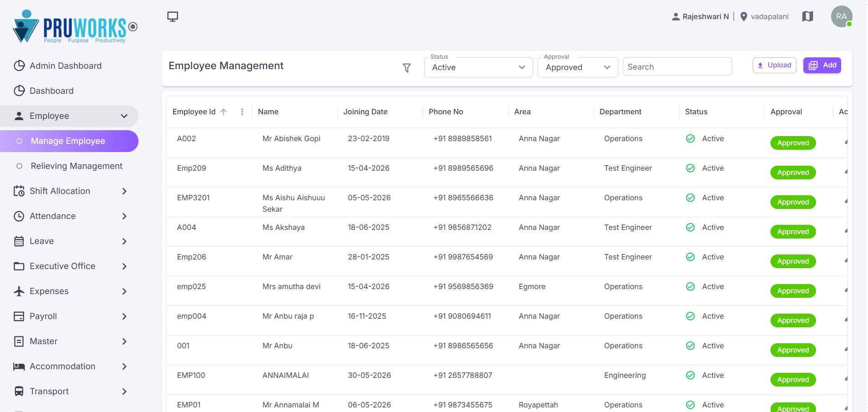Click Rajeshwari N user name
The image size is (868, 412).
click(x=705, y=16)
